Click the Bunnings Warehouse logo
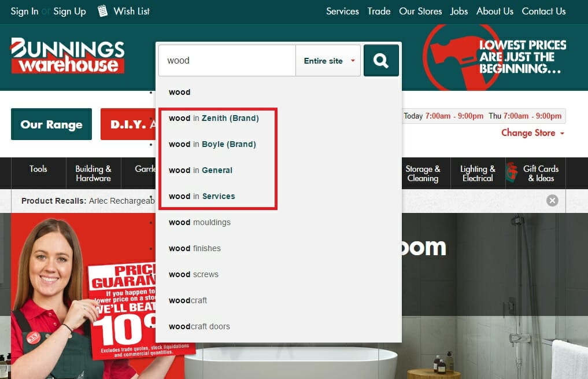This screenshot has height=379, width=588. click(x=68, y=56)
